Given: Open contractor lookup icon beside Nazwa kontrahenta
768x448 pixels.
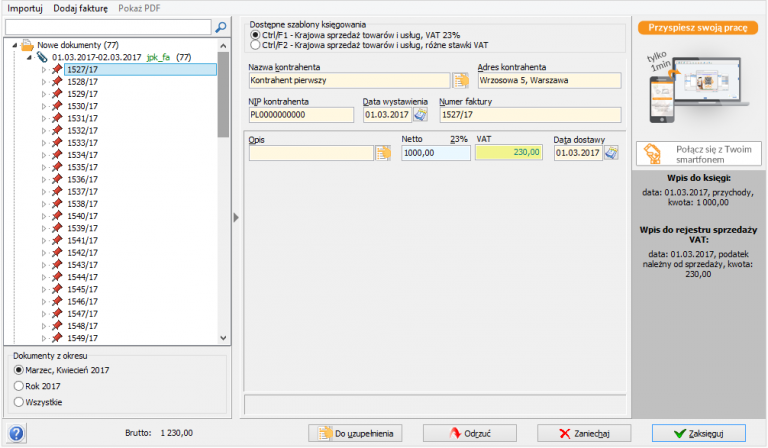Looking at the screenshot, I should (x=460, y=81).
